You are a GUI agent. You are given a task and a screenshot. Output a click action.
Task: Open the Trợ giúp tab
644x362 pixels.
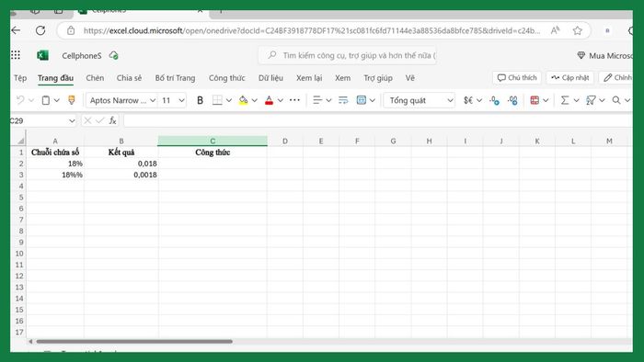coord(378,78)
